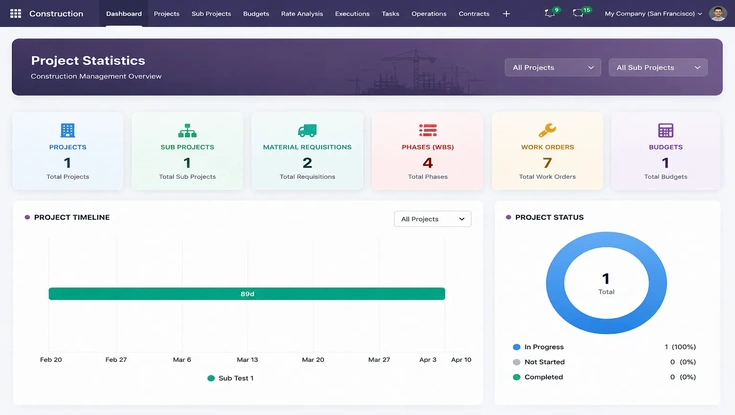Expand the All Sub Projects filter dropdown

[x=658, y=68]
